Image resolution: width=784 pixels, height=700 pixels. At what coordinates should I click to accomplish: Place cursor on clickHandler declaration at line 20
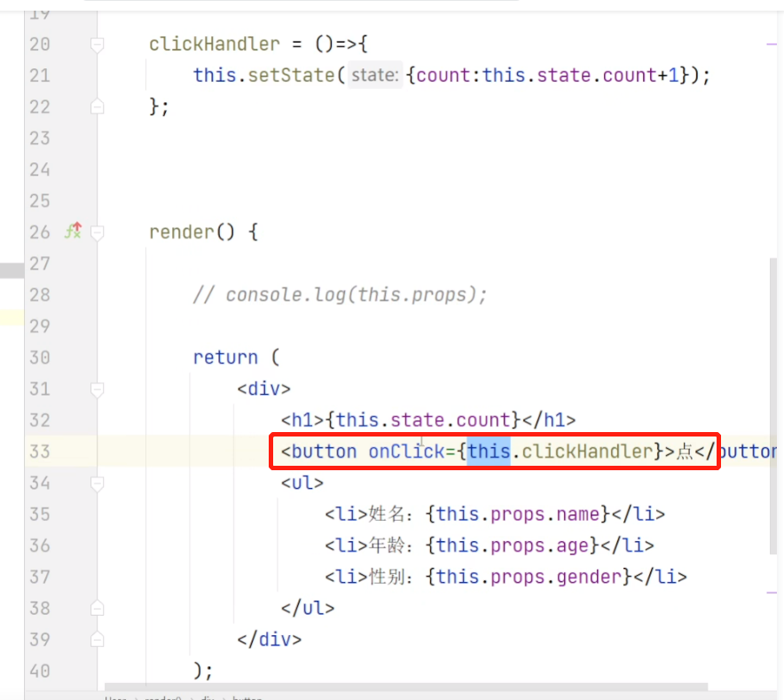(215, 44)
